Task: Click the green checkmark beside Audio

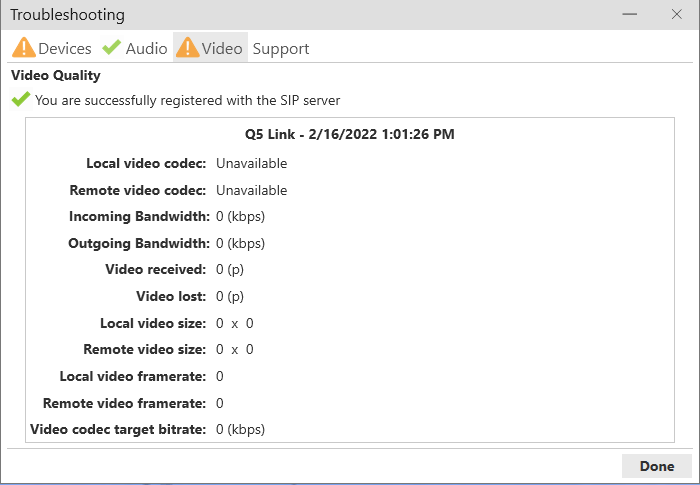Action: click(x=111, y=48)
